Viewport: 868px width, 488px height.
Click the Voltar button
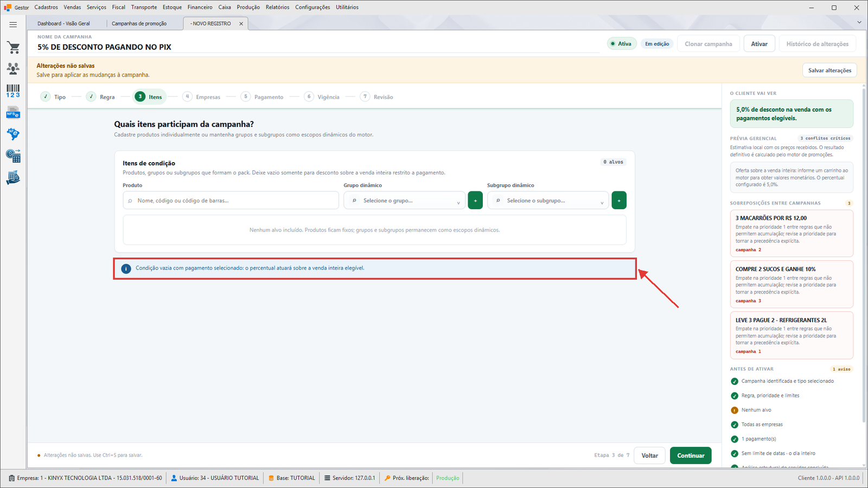click(x=650, y=455)
